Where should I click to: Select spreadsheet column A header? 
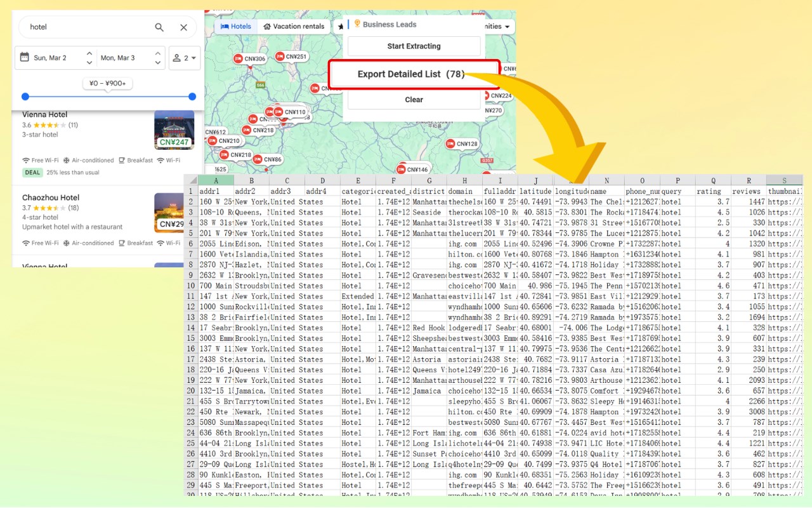pos(216,180)
